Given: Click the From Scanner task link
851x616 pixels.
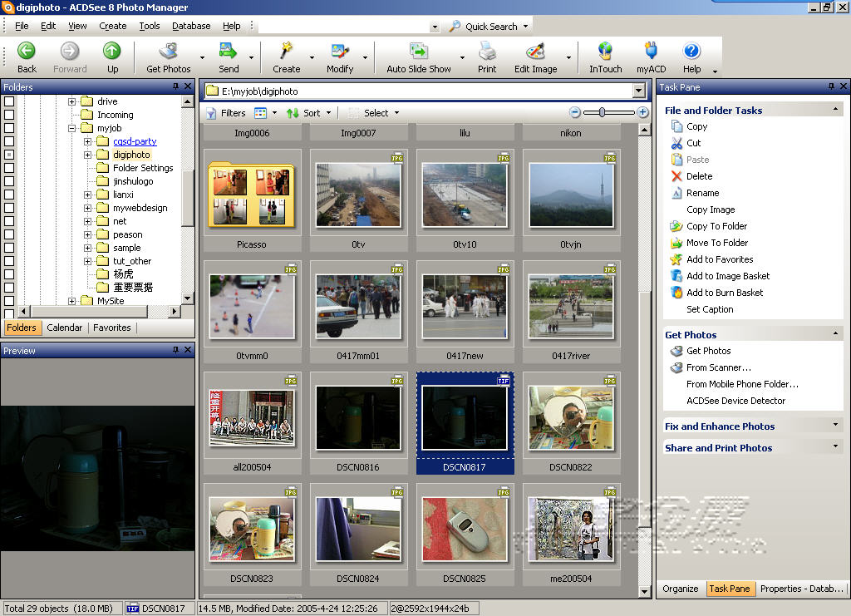Looking at the screenshot, I should pyautogui.click(x=718, y=367).
